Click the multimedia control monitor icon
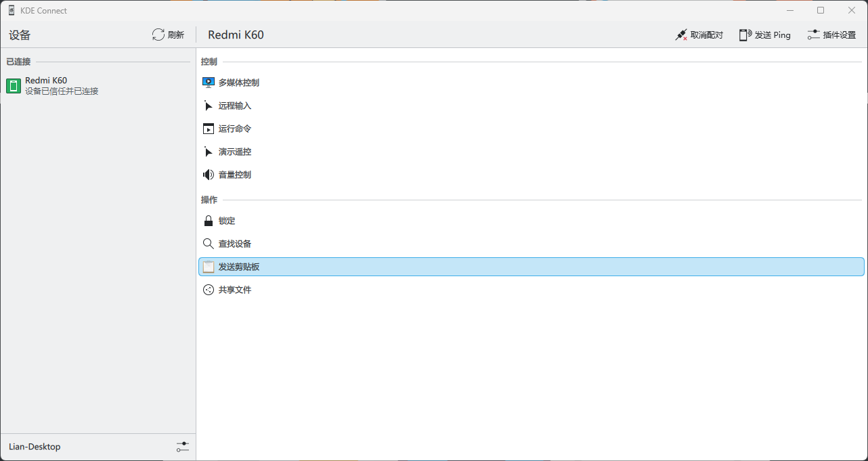The height and width of the screenshot is (461, 868). tap(209, 83)
